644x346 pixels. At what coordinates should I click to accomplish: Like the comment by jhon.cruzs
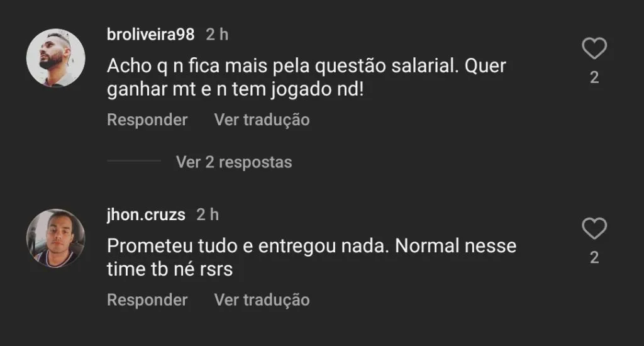click(x=594, y=229)
